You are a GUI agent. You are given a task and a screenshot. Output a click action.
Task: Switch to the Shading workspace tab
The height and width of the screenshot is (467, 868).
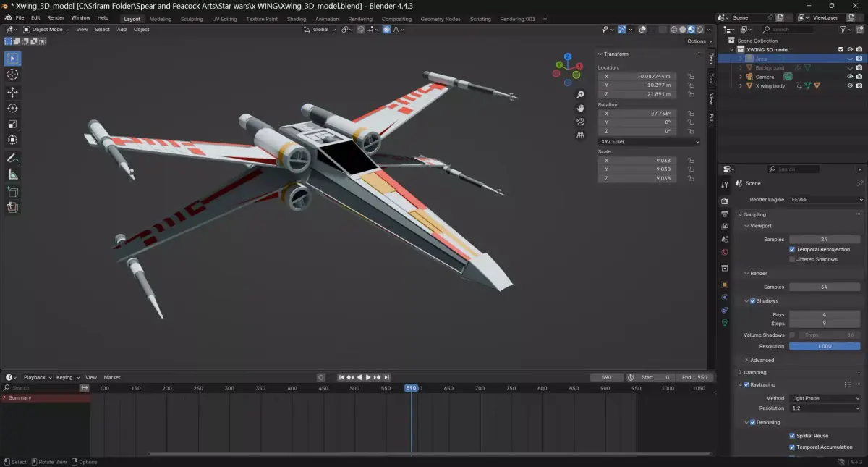pyautogui.click(x=297, y=19)
